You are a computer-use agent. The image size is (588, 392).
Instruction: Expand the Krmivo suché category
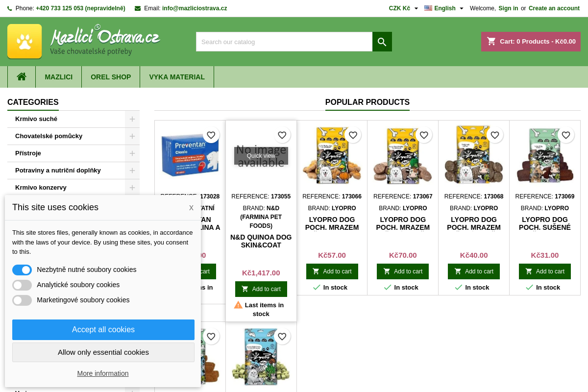coord(132,119)
